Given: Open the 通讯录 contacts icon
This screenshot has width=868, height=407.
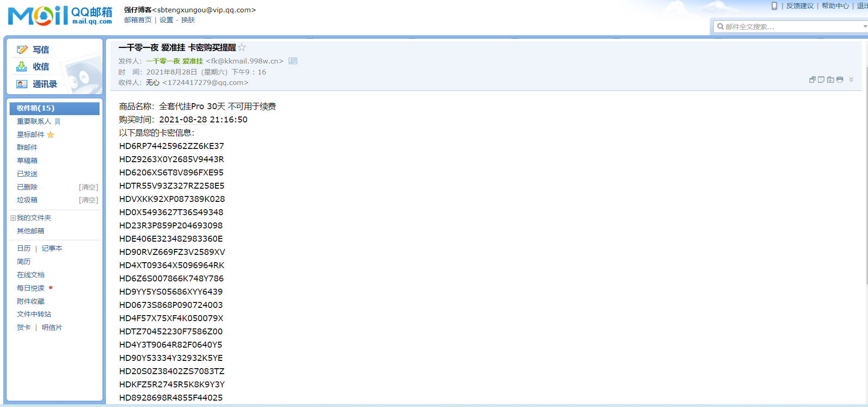Looking at the screenshot, I should 21,84.
